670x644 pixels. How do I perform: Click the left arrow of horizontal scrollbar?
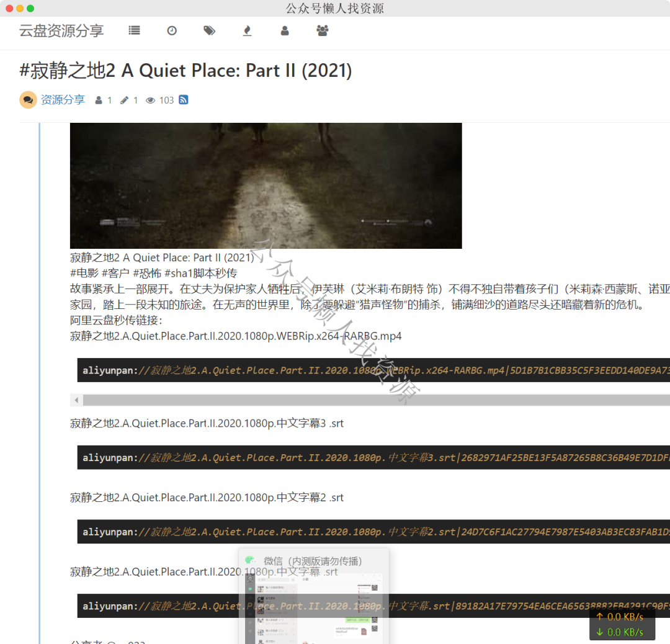click(76, 400)
